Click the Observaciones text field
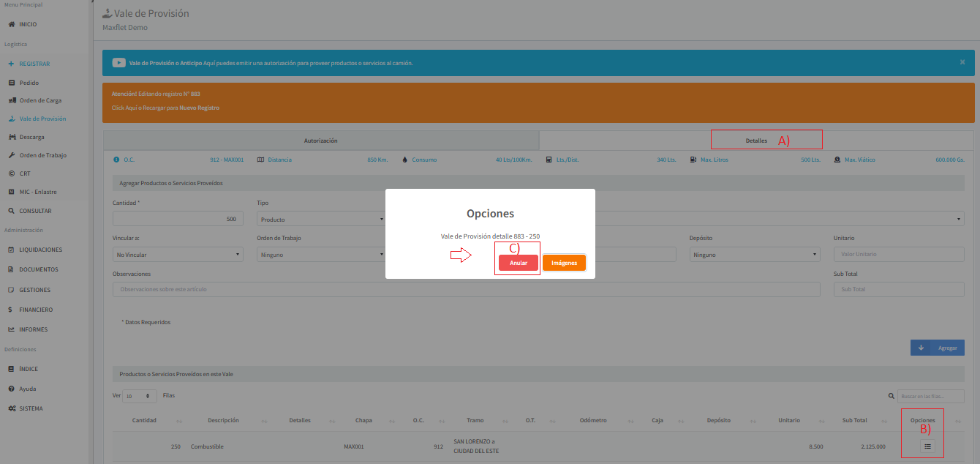 (x=466, y=289)
